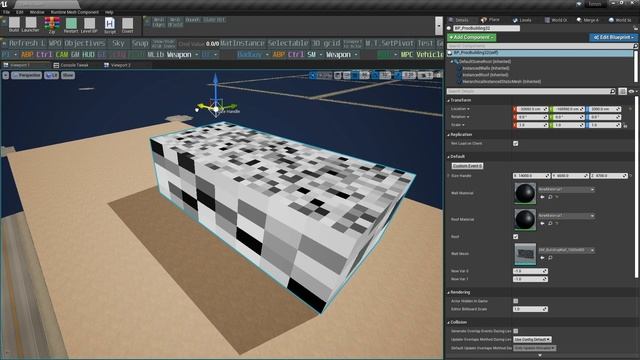Screen dimensions: 640x360
Task: Switch to the Console Tweak tab
Action: click(71, 65)
